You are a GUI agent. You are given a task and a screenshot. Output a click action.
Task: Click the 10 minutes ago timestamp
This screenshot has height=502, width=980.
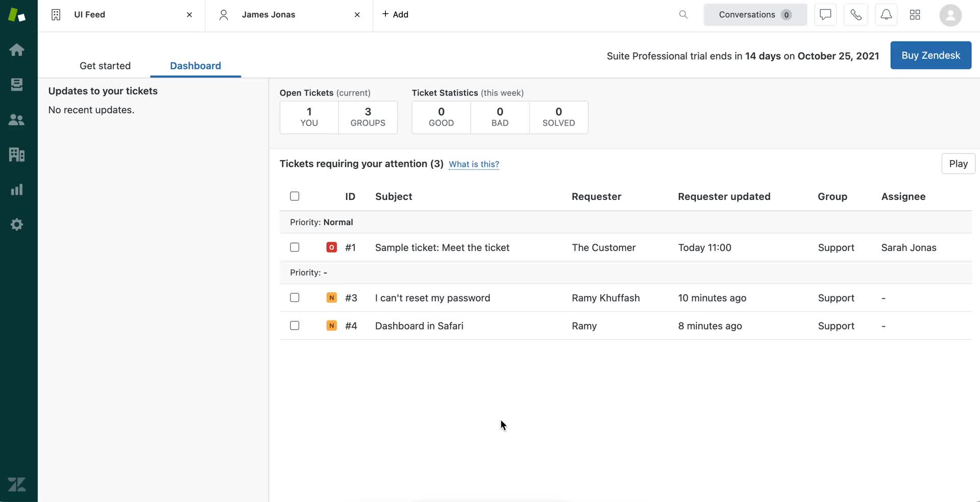712,298
